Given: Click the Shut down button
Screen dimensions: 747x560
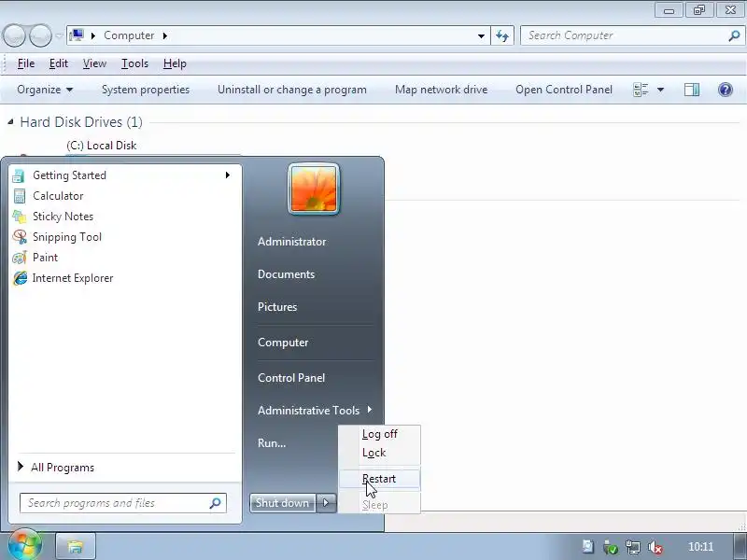Looking at the screenshot, I should [x=282, y=502].
